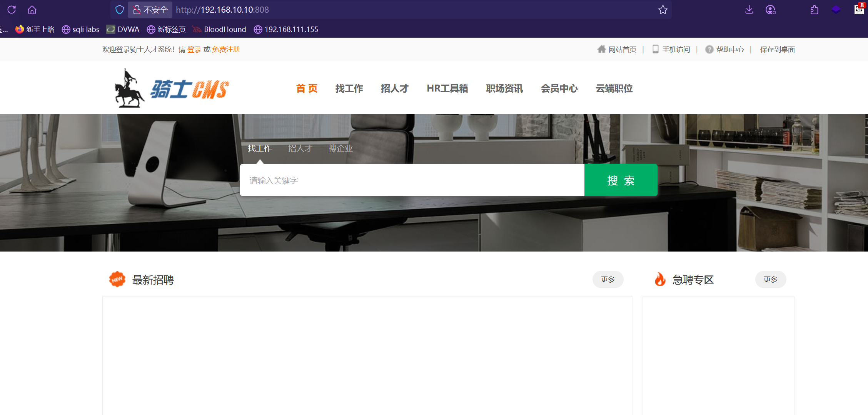Switch search tab to 招人才
Screen dimensions: 868x415
(300, 148)
